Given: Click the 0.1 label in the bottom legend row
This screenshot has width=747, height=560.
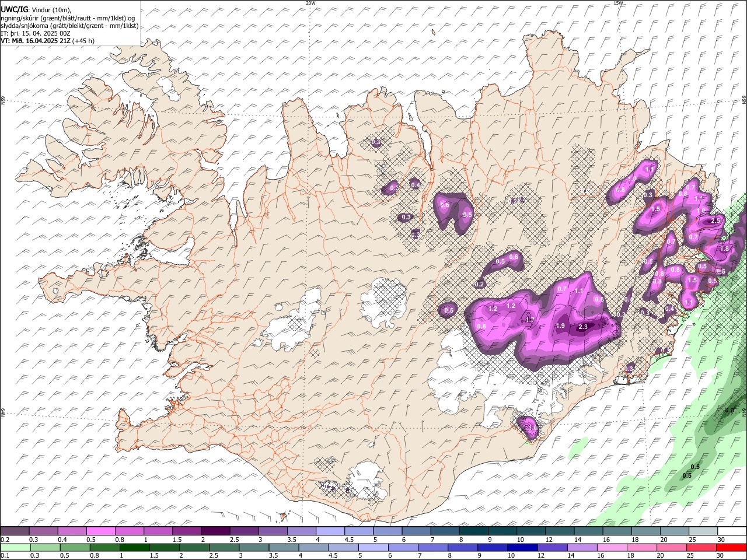Looking at the screenshot, I should coord(4,555).
